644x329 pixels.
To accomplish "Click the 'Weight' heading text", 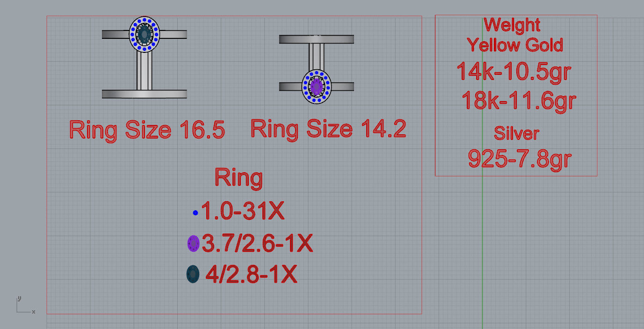I will click(512, 24).
